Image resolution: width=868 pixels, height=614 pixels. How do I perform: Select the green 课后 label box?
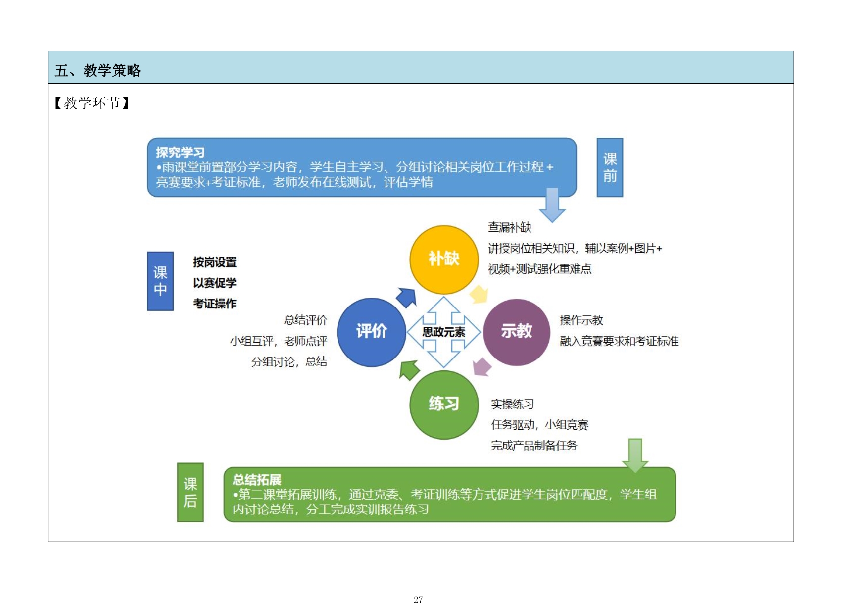(191, 492)
